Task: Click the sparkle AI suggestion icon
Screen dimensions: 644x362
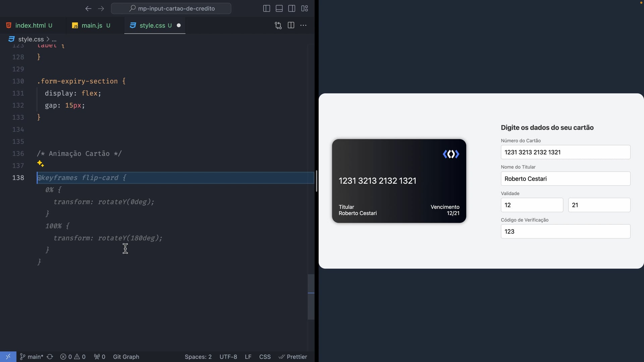Action: pos(41,164)
